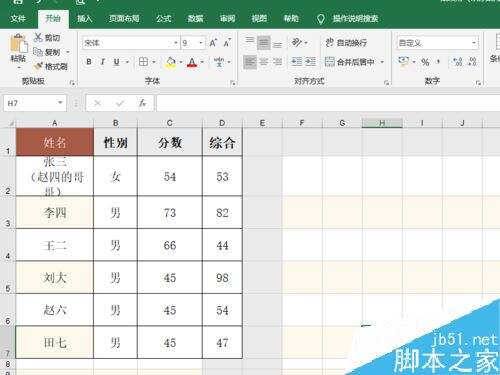Click the 操作说明搜索 search box
This screenshot has width=500, height=375.
point(355,19)
